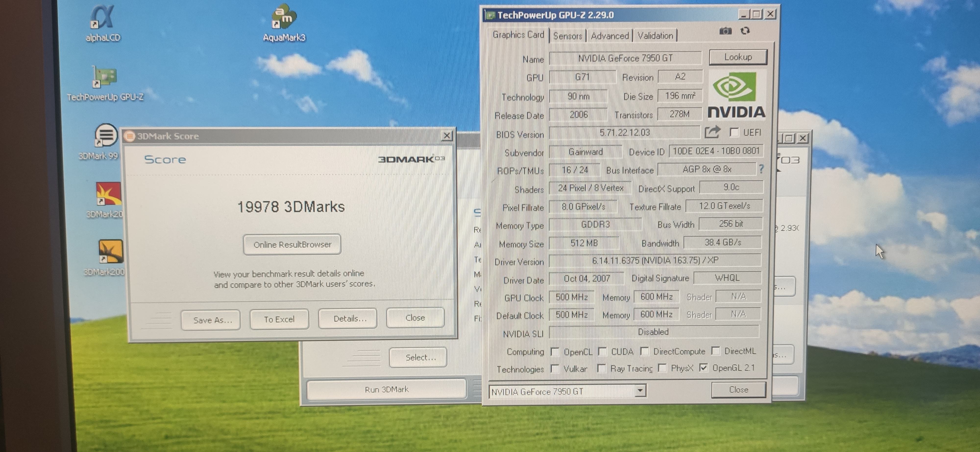The height and width of the screenshot is (452, 980).
Task: Click the Device ID field value
Action: pos(716,151)
